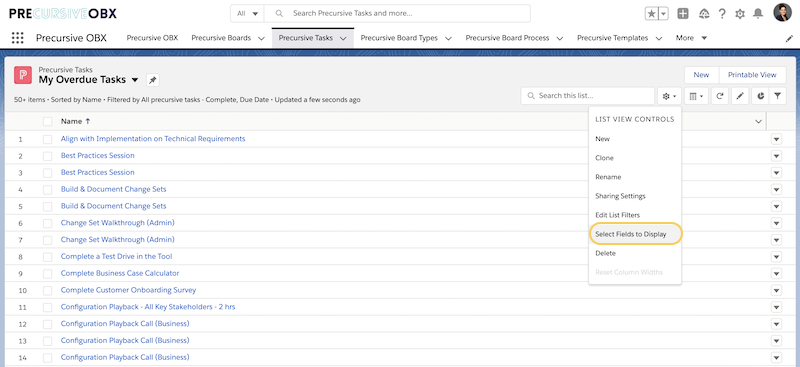Open row actions for Complete Business Case Calculator
The width and height of the screenshot is (800, 367).
pos(777,274)
